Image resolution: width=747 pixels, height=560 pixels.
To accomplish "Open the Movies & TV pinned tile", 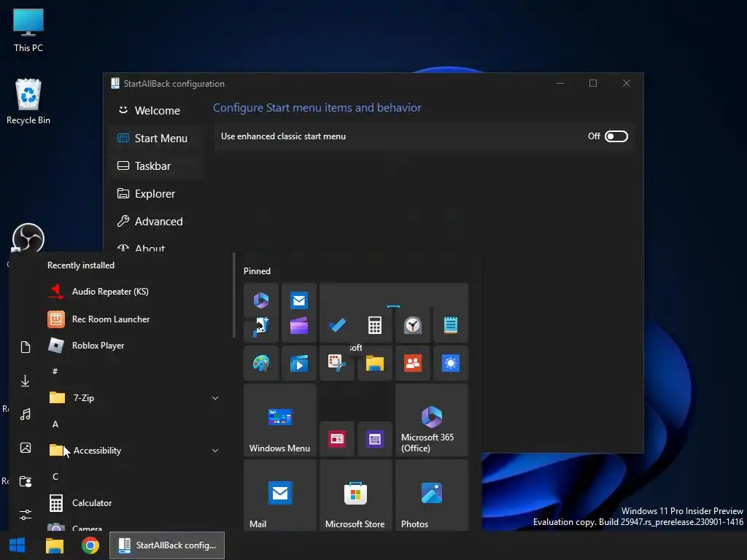I will click(x=299, y=363).
